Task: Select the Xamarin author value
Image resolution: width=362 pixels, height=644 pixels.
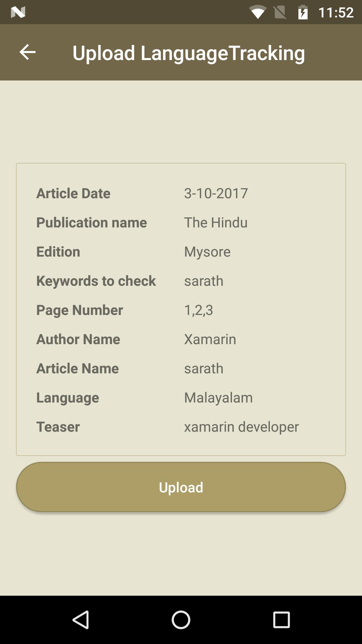Action: click(x=210, y=339)
